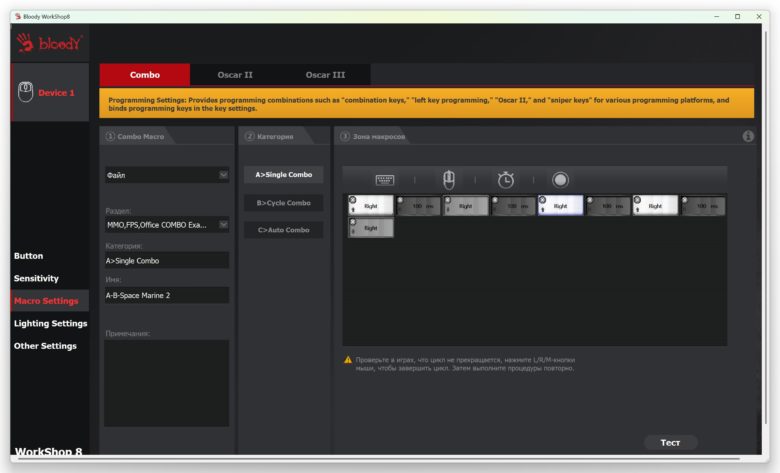This screenshot has width=780, height=473.
Task: Select the first 100 ms delay block
Action: click(418, 205)
